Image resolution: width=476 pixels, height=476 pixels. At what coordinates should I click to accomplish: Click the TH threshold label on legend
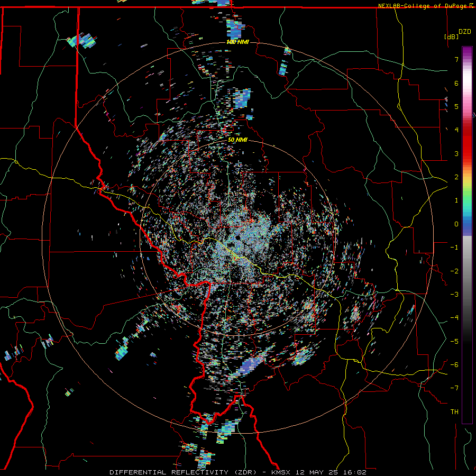(x=454, y=411)
